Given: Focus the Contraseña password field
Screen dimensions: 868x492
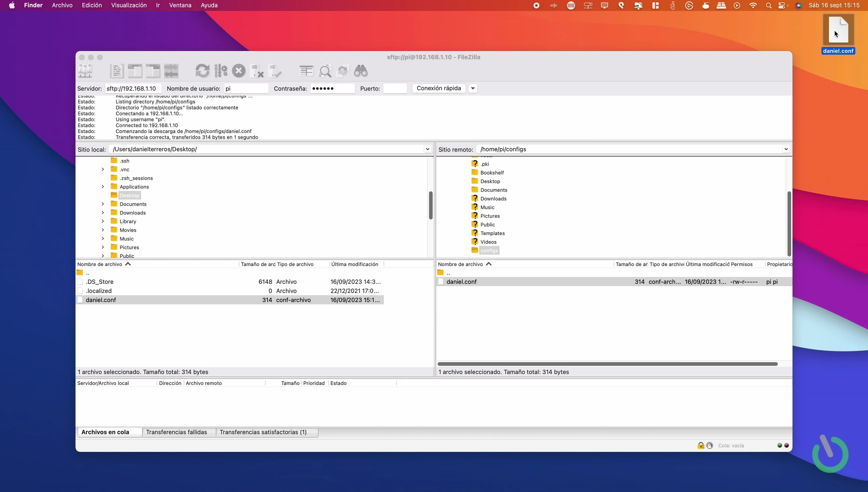Looking at the screenshot, I should click(332, 89).
